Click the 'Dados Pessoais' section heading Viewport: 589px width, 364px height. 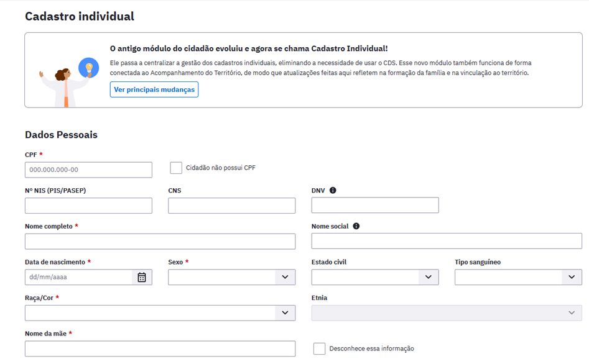(61, 135)
